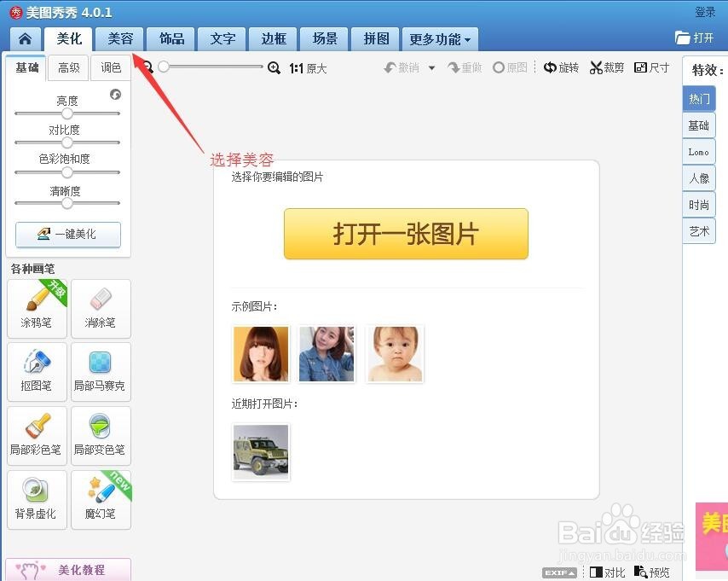The height and width of the screenshot is (581, 728).
Task: Select 时尚 effects category
Action: coord(699,205)
